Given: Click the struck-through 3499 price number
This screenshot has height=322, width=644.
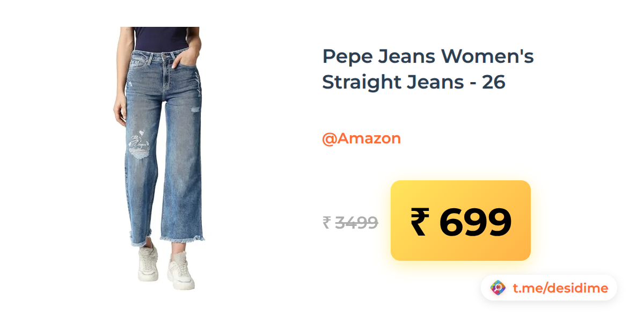Looking at the screenshot, I should [x=357, y=222].
